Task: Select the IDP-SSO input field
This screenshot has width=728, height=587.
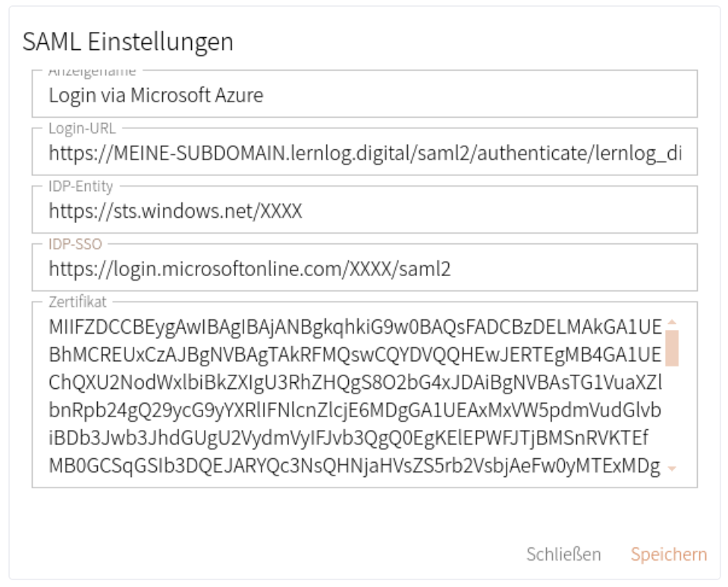Action: pos(364,269)
